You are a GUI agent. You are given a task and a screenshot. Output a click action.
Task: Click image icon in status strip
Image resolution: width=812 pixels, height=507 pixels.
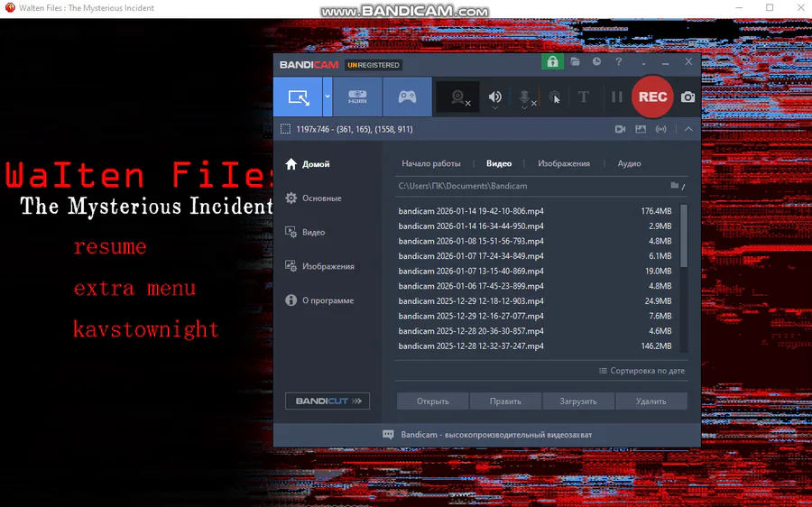641,129
